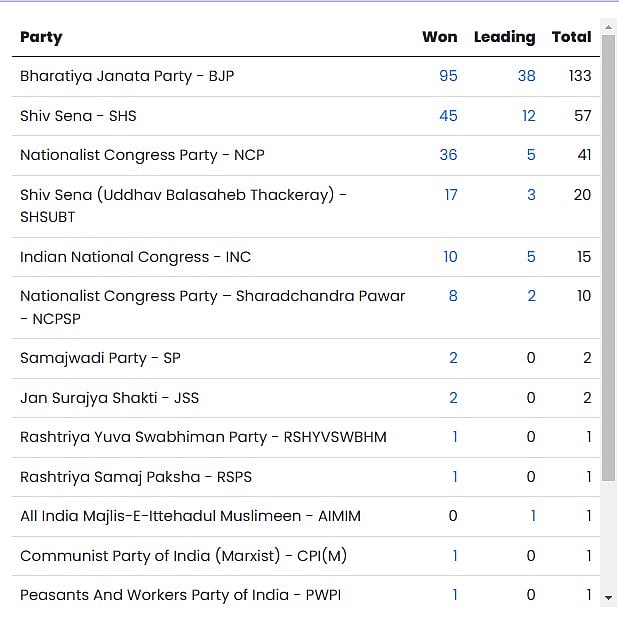Open INC won count 10
Image resolution: width=619 pixels, height=617 pixels.
tap(450, 257)
